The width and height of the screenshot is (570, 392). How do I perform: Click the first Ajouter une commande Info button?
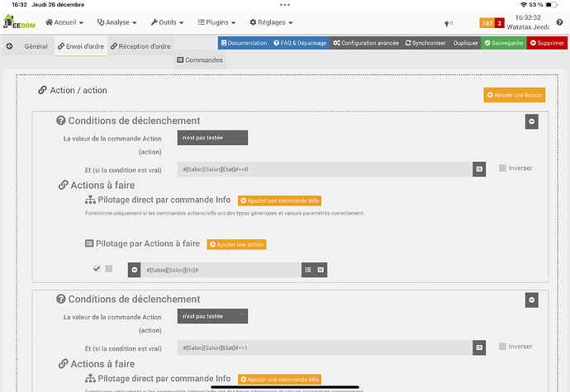[x=279, y=201]
